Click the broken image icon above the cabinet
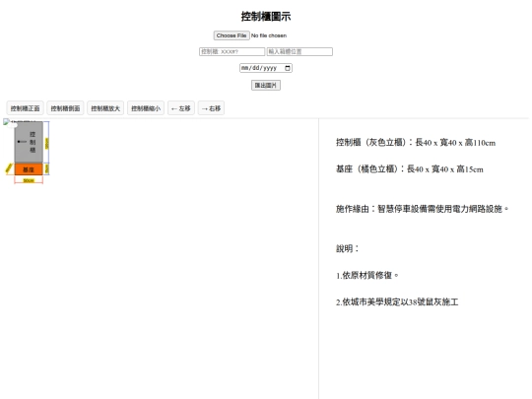The height and width of the screenshot is (399, 532). [x=6, y=122]
